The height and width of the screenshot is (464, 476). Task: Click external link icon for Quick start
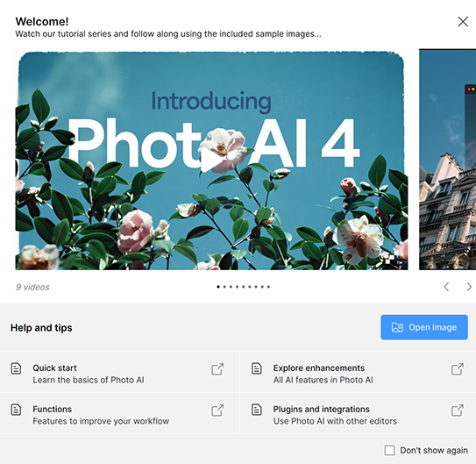point(217,369)
